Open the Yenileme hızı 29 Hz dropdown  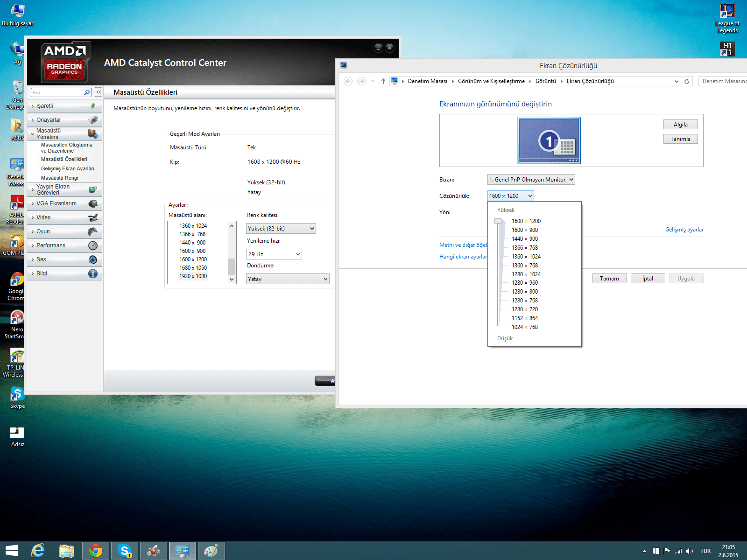pyautogui.click(x=274, y=254)
